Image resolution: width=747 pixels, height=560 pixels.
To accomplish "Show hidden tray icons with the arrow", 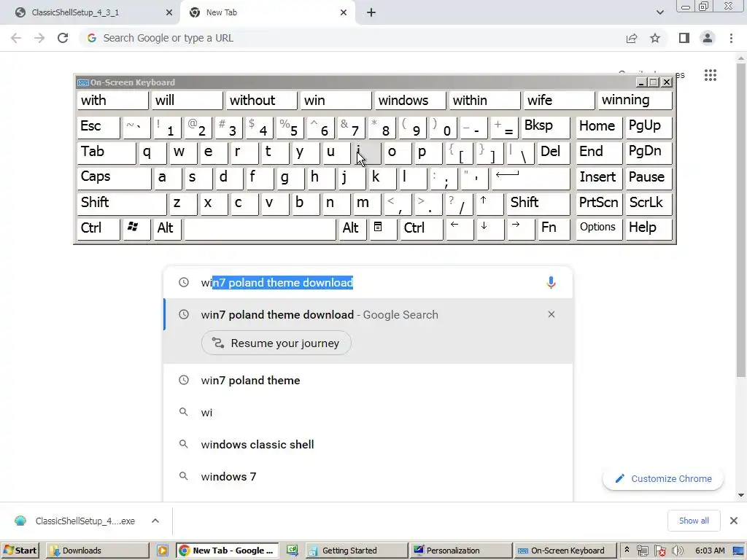I will pos(627,550).
